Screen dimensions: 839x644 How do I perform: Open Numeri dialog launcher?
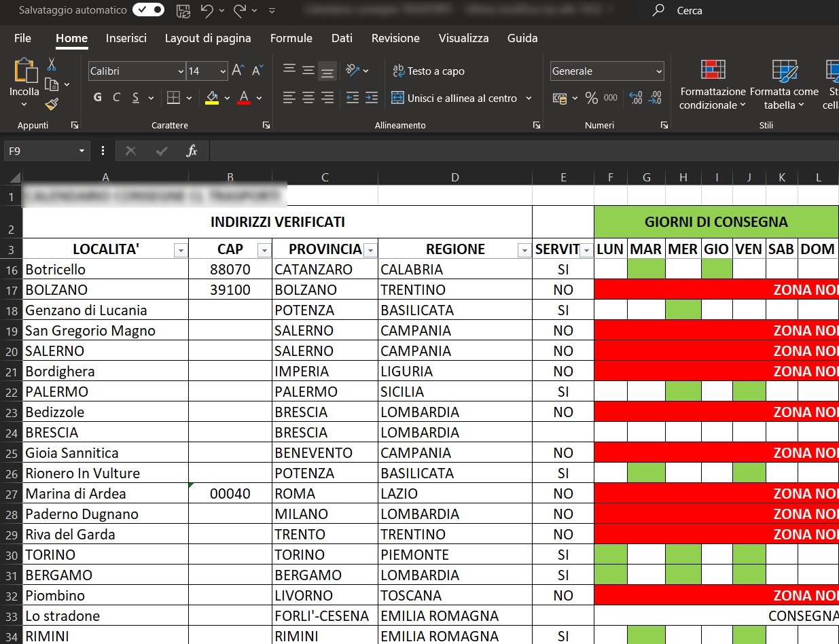click(664, 125)
